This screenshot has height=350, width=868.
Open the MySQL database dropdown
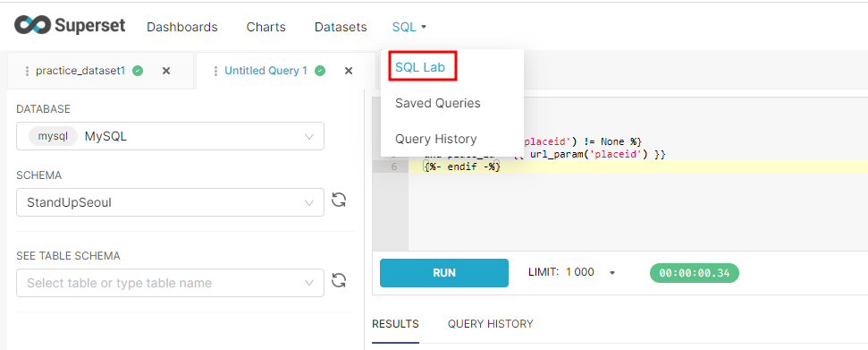[170, 136]
